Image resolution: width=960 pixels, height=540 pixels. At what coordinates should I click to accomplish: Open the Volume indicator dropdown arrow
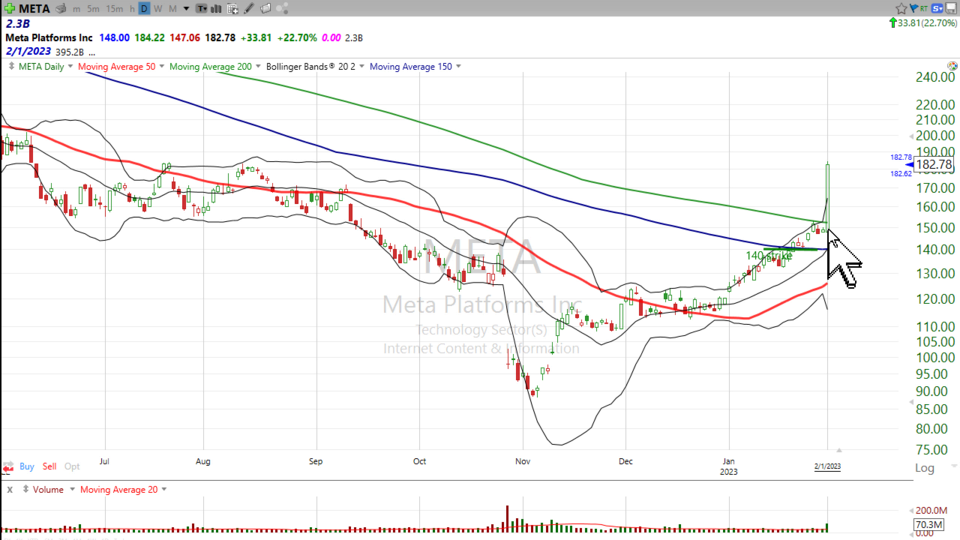tap(72, 489)
